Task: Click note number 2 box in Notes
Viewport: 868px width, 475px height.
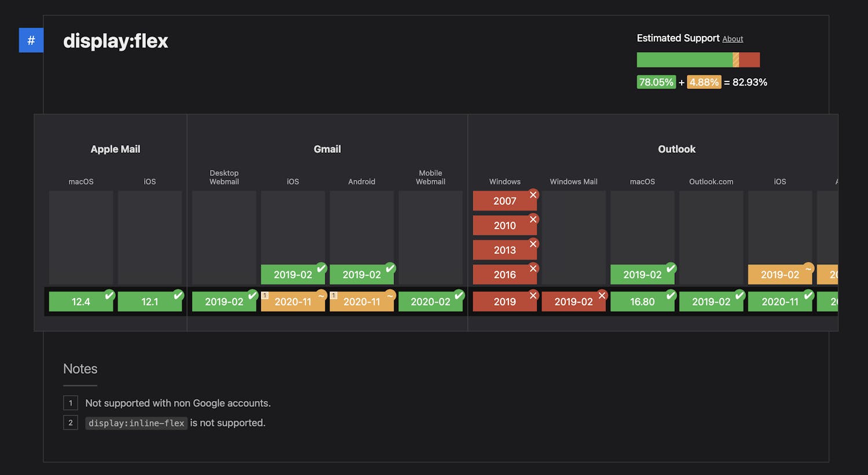Action: coord(71,423)
